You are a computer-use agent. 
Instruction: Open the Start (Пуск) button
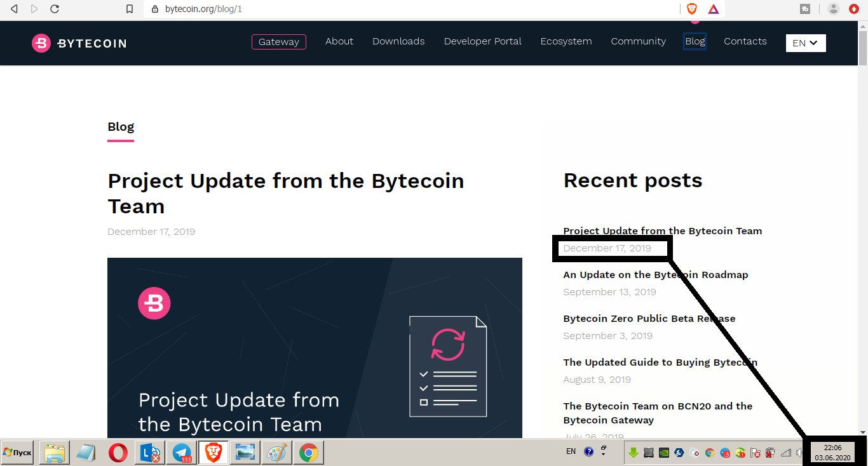tap(18, 453)
